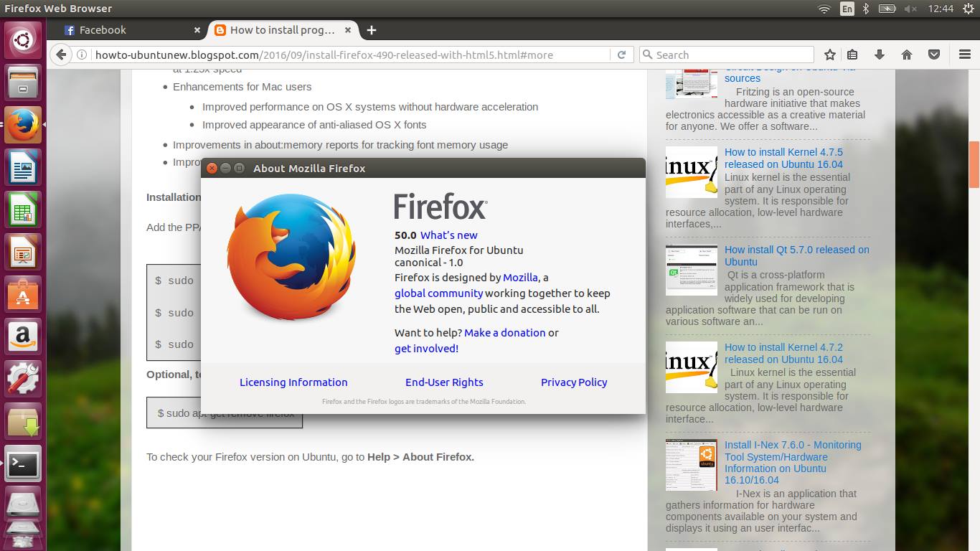Click the Kernel 4.7.2 article thumbnail
The image size is (980, 551).
692,367
